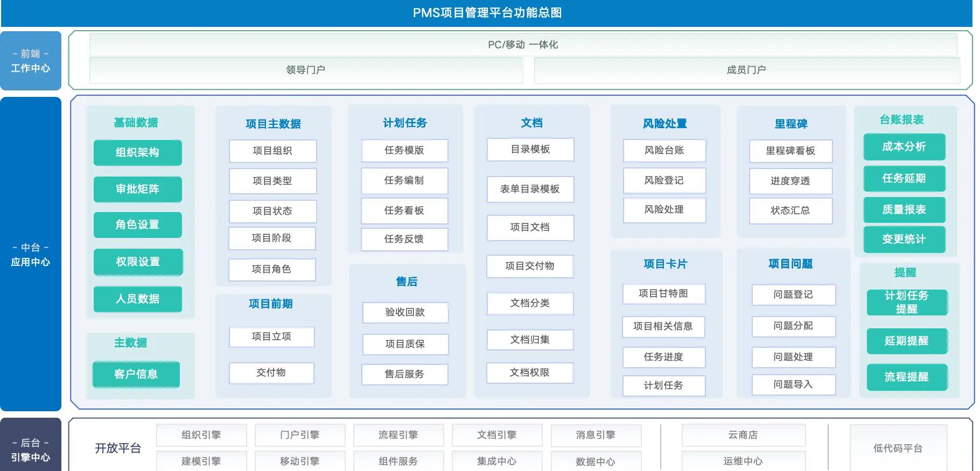The image size is (980, 471).
Task: Select the 中台 应用中心 side panel
Action: tap(31, 254)
